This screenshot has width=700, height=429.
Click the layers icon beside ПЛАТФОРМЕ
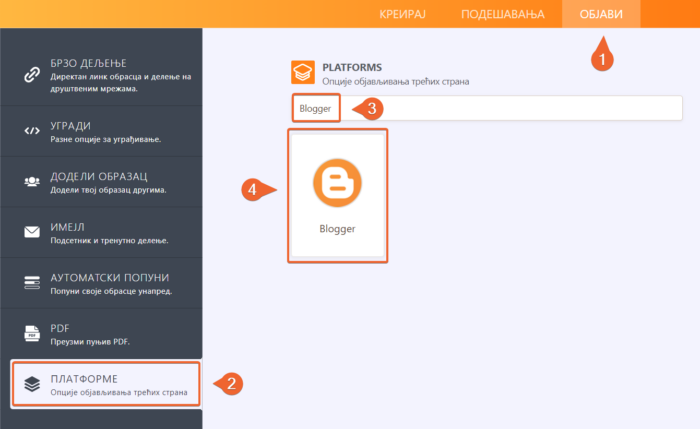(x=32, y=383)
